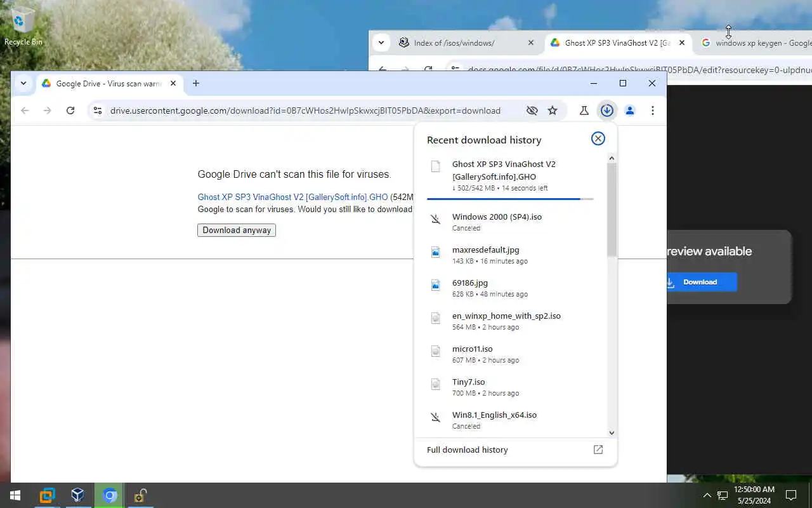Open the Chrome Labs flask icon

click(584, 110)
